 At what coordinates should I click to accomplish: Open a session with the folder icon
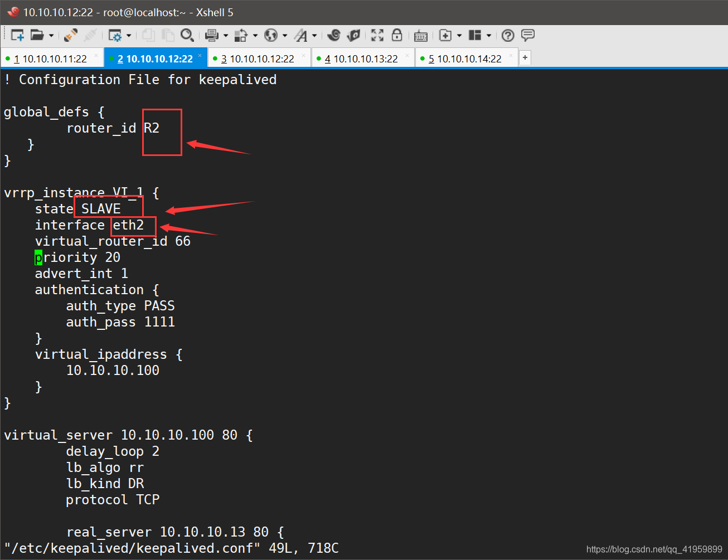(37, 35)
